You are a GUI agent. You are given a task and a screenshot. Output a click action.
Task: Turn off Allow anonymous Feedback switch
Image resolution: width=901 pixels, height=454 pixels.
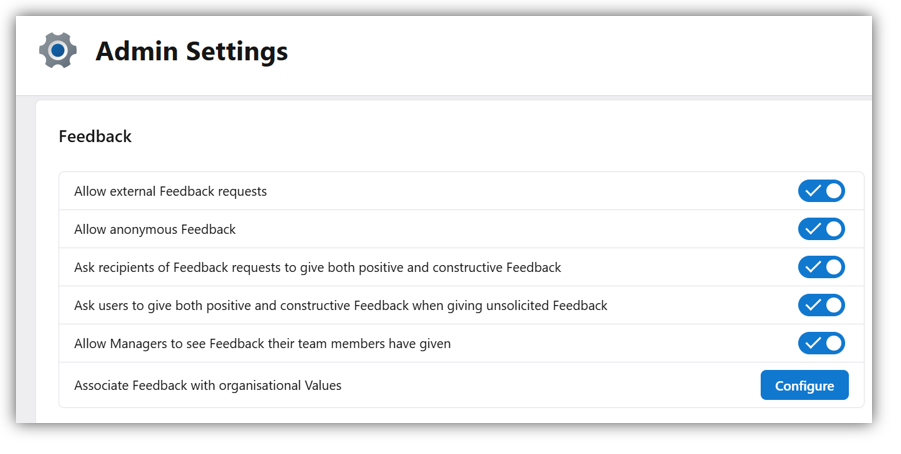pos(821,229)
